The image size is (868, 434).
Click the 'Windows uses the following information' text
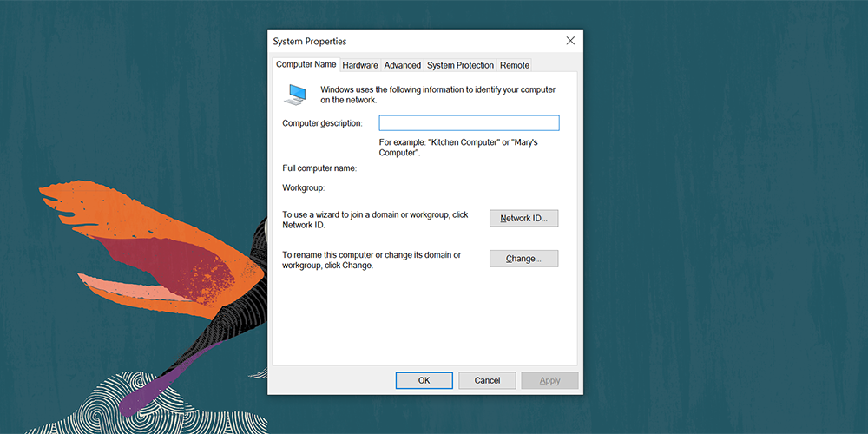tap(437, 95)
